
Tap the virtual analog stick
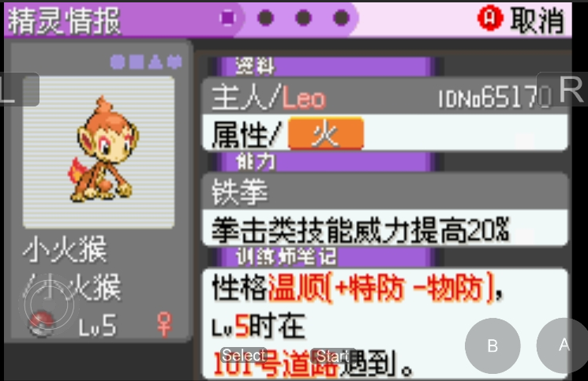click(48, 305)
